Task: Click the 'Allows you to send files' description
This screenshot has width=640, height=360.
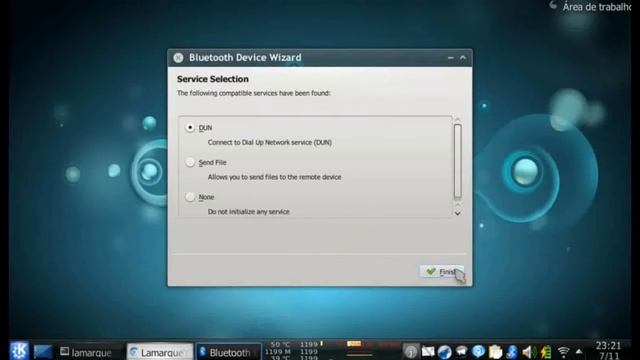Action: (x=274, y=177)
